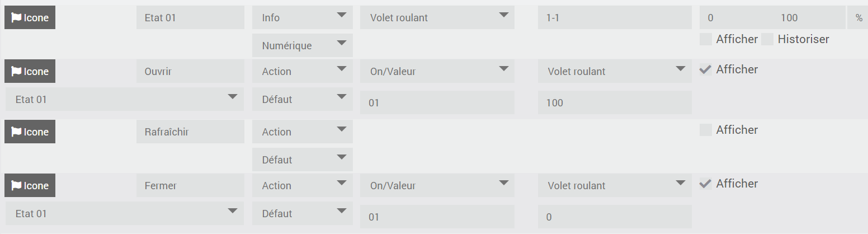The height and width of the screenshot is (234, 868).
Task: Uncheck Afficher for the Fermer command
Action: tap(706, 184)
